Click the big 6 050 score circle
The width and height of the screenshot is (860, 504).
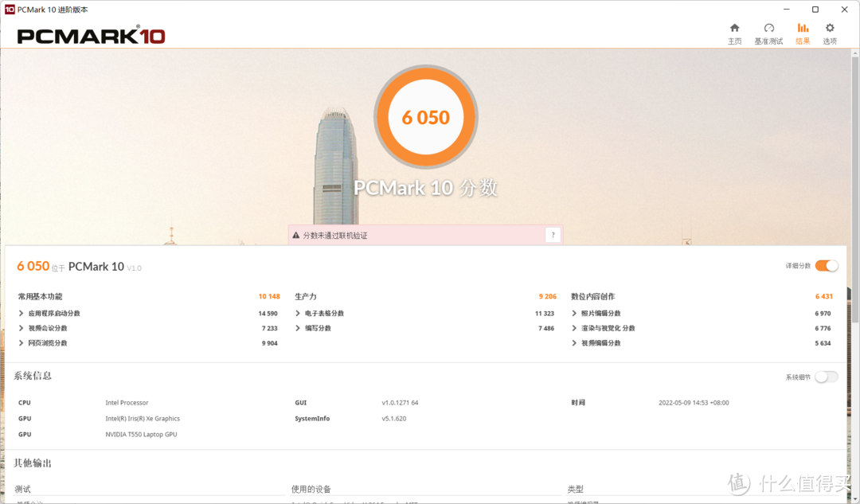coord(425,117)
